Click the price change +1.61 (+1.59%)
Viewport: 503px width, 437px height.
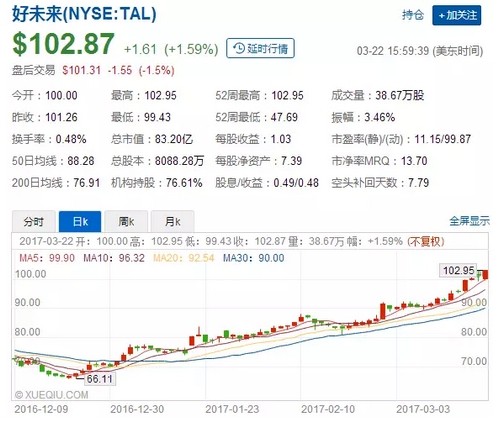point(171,49)
